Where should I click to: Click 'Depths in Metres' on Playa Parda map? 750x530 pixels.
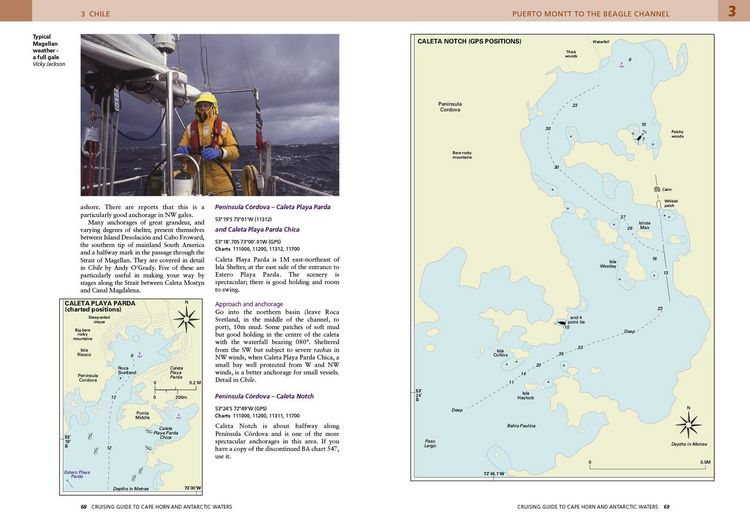pyautogui.click(x=131, y=489)
